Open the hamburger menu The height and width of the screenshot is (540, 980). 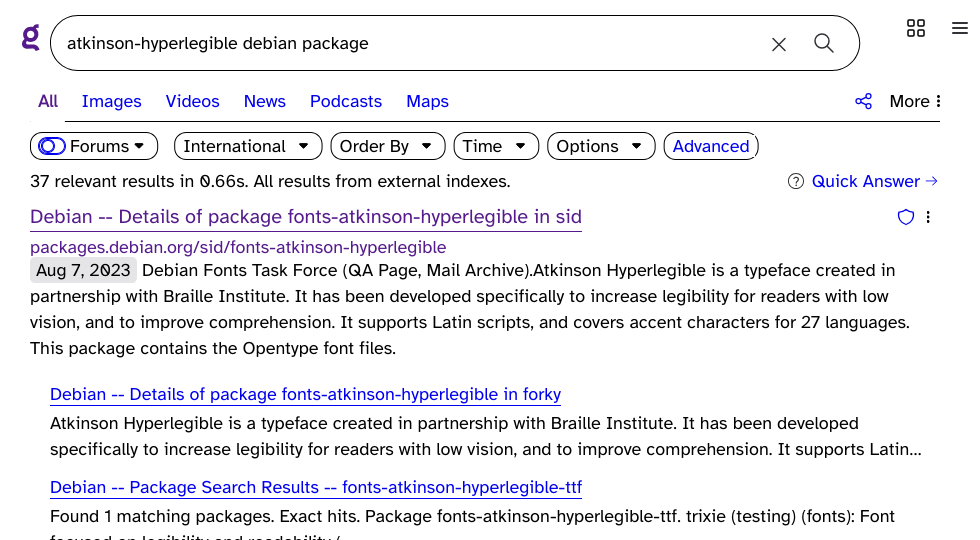[x=960, y=28]
